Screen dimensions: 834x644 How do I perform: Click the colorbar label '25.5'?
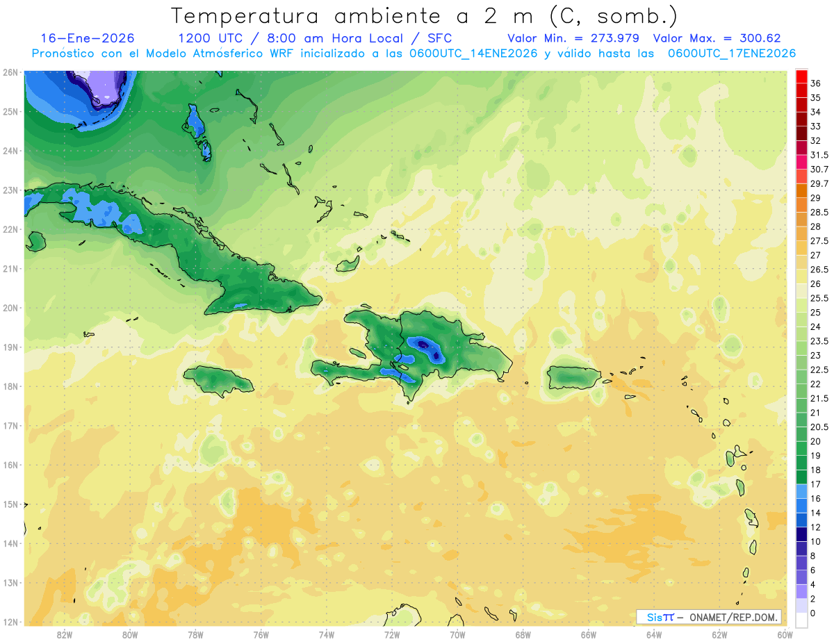point(819,298)
